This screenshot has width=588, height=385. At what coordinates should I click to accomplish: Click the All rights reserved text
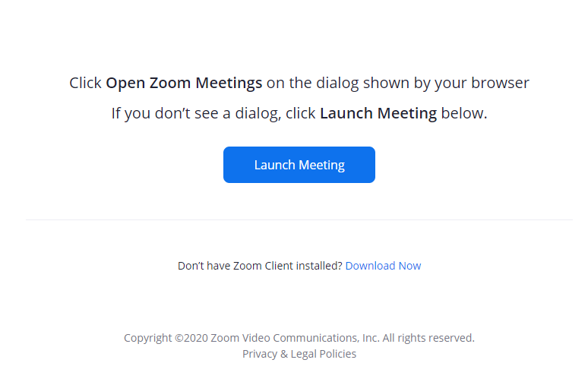[x=428, y=338]
